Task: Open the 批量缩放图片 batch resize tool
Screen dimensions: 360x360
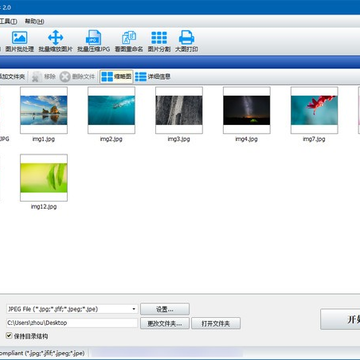Action: pyautogui.click(x=55, y=41)
